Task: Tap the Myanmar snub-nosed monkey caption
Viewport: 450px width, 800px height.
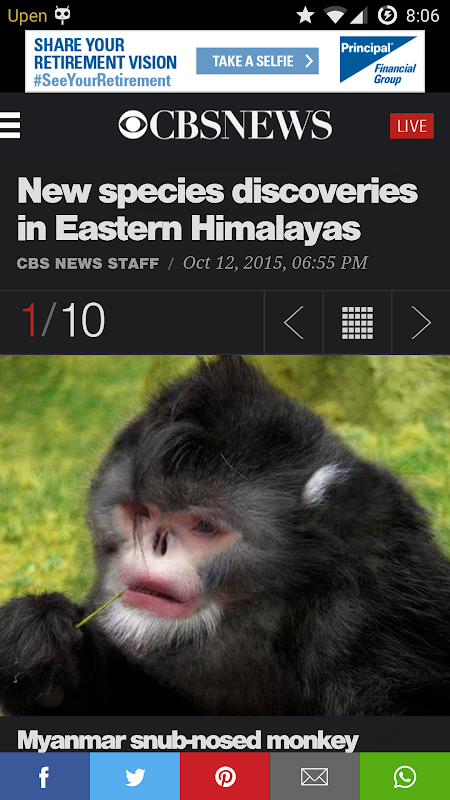Action: click(x=188, y=740)
